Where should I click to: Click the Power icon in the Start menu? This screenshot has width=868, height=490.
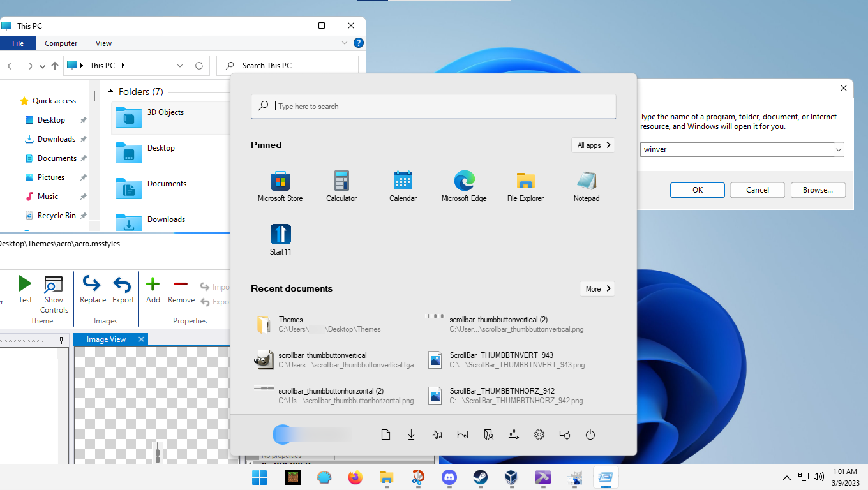pyautogui.click(x=590, y=434)
